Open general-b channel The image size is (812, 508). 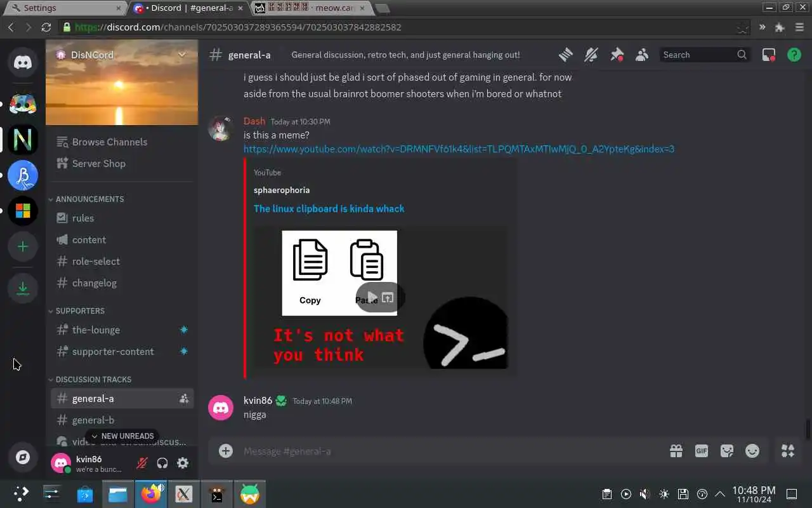point(122,420)
